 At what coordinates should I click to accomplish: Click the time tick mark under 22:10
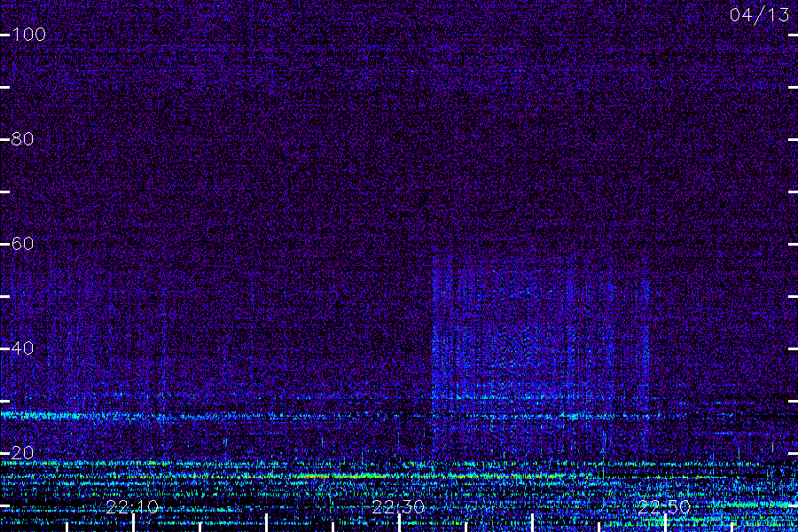pyautogui.click(x=133, y=523)
